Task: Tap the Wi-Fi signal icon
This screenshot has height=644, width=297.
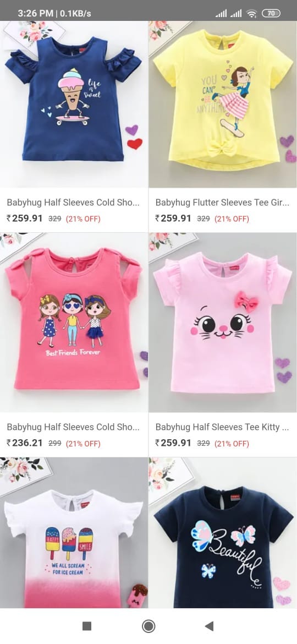Action: tap(251, 14)
